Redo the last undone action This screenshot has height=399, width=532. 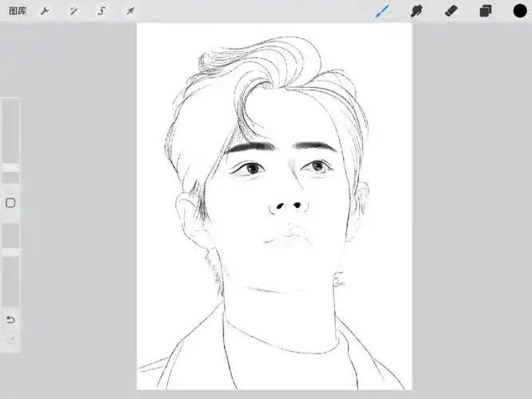pos(10,341)
